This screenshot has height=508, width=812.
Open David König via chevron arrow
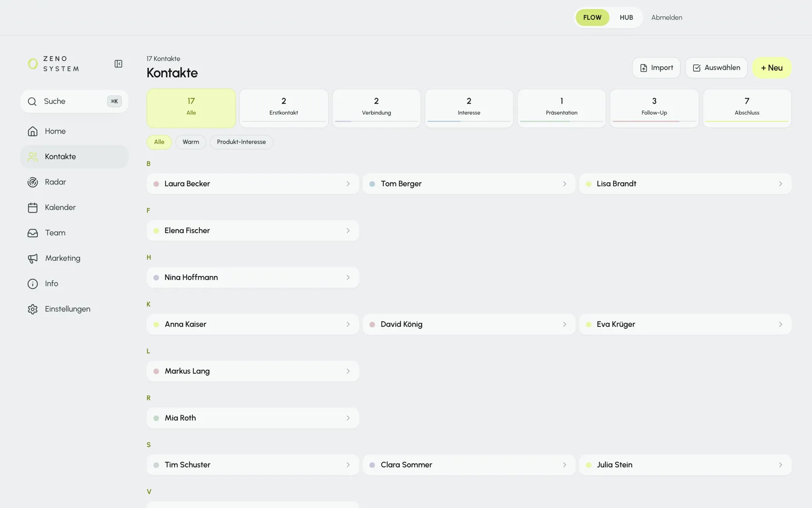pos(564,324)
